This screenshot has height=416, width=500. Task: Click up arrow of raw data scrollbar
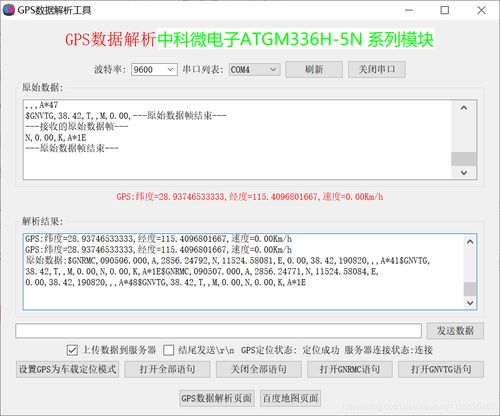464,108
